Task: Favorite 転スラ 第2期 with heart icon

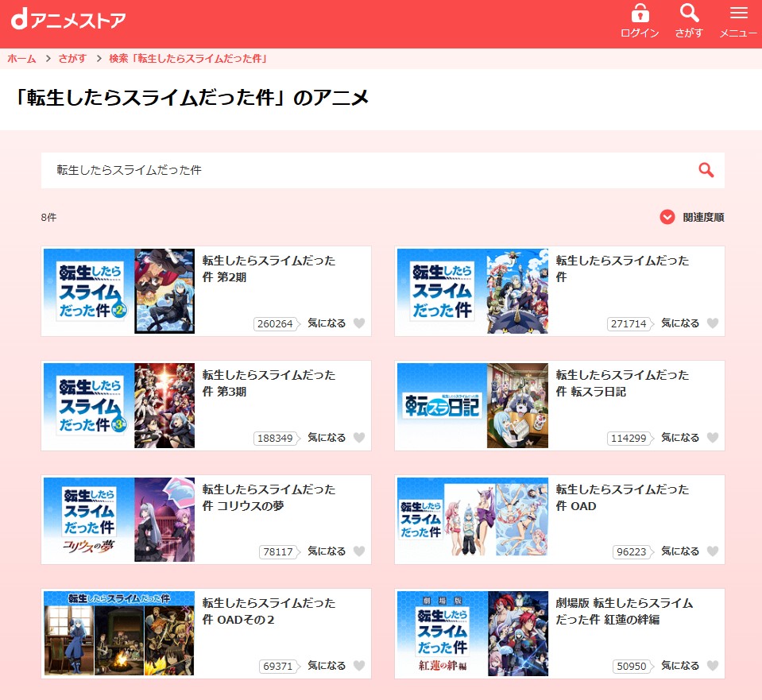Action: click(x=359, y=323)
